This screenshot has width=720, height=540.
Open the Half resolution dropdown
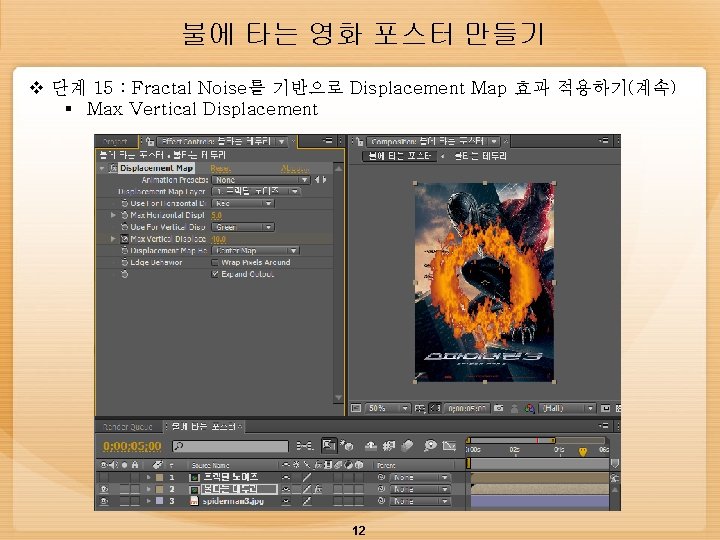[x=568, y=408]
